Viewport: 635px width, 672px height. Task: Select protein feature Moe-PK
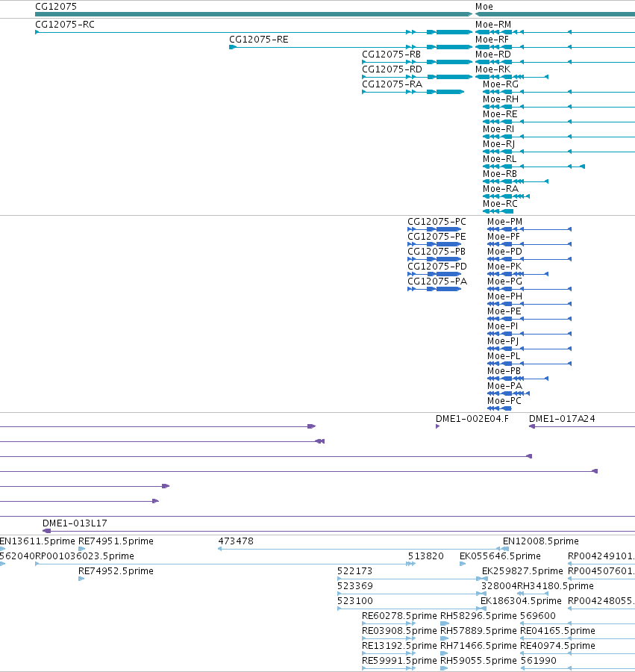tap(504, 267)
